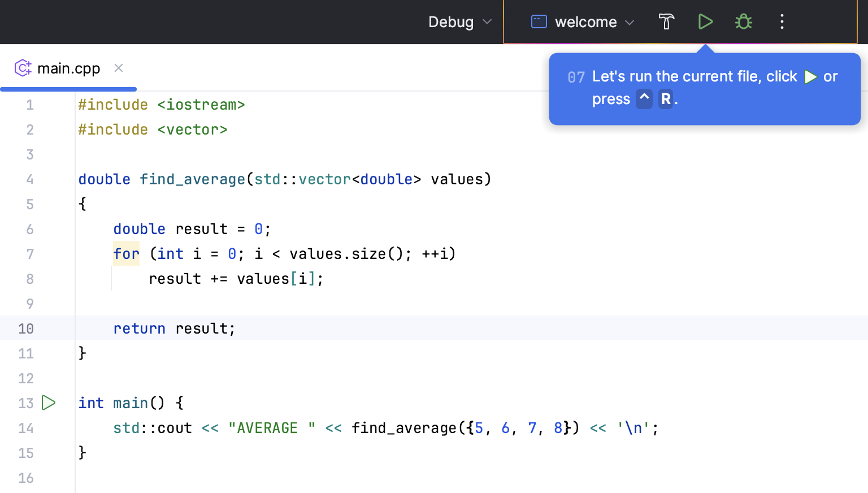
Task: Click the C++ file icon on main.cpp tab
Action: pyautogui.click(x=23, y=68)
